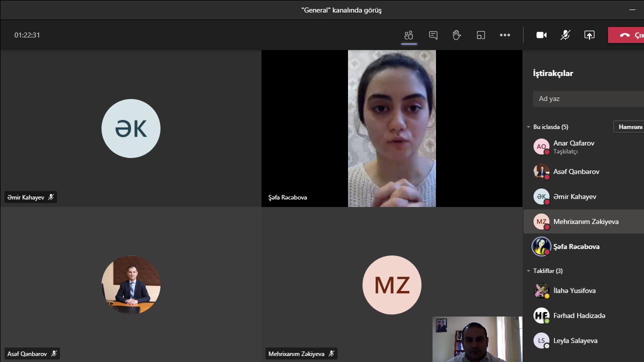Viewport: 644px width, 362px height.
Task: Select suggested participant İlahə Yusifova
Action: (574, 290)
